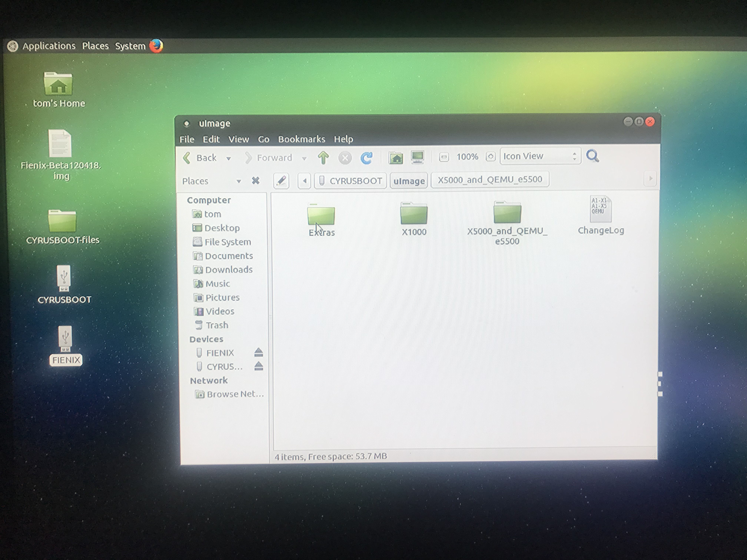Reload the folder with the refresh icon

(x=366, y=158)
